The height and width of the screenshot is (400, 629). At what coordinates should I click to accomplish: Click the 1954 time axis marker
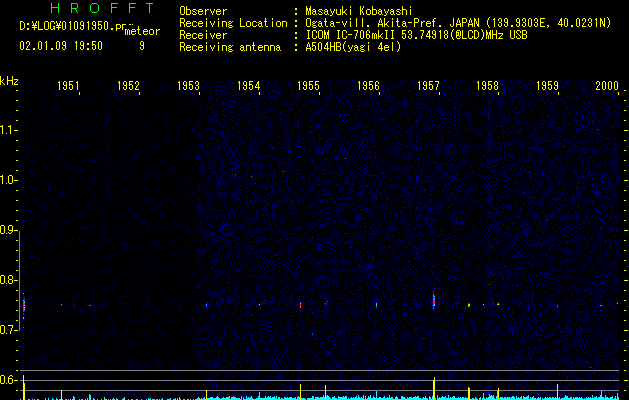click(248, 85)
